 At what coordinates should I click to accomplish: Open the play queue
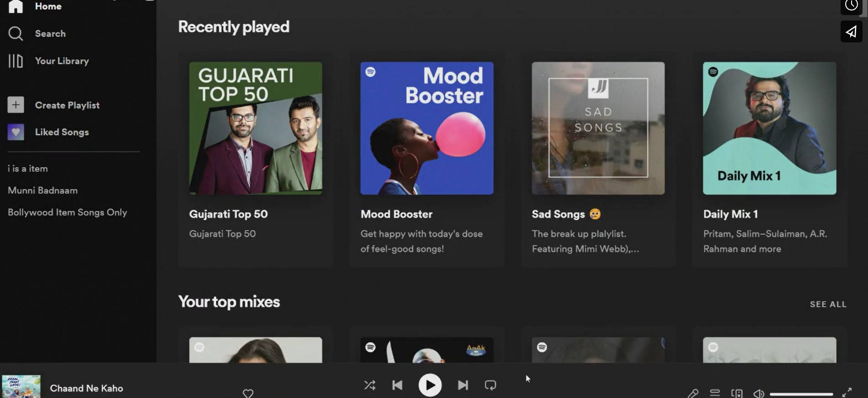tap(715, 393)
